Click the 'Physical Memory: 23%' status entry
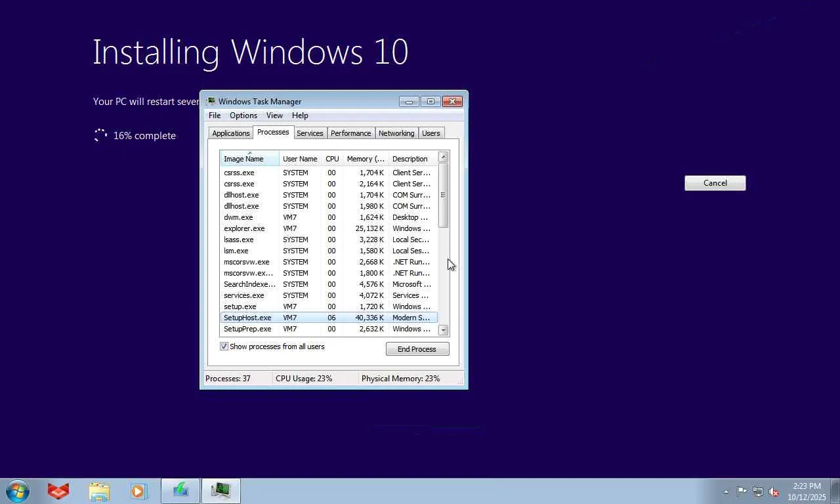Viewport: 840px width, 504px height. click(400, 379)
